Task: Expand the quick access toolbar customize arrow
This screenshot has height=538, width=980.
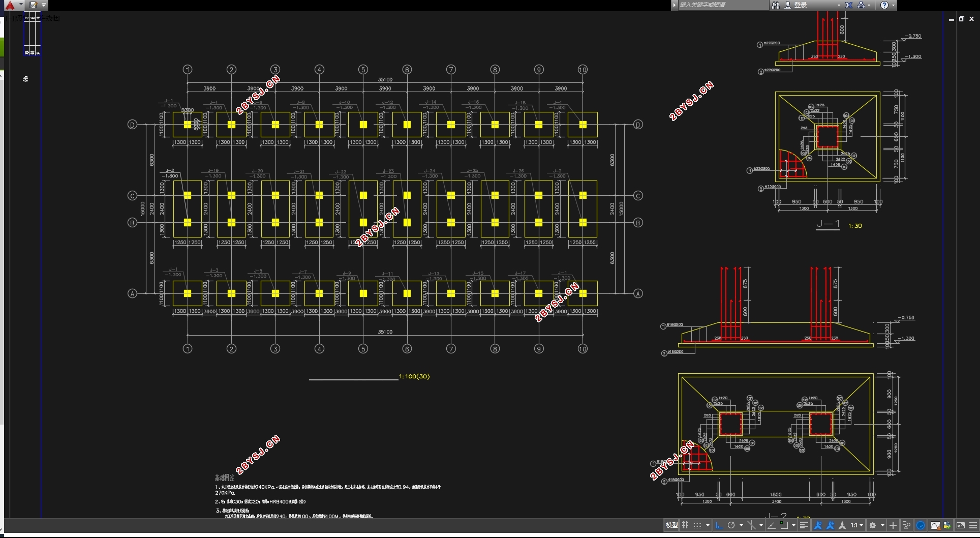Action: tap(44, 5)
